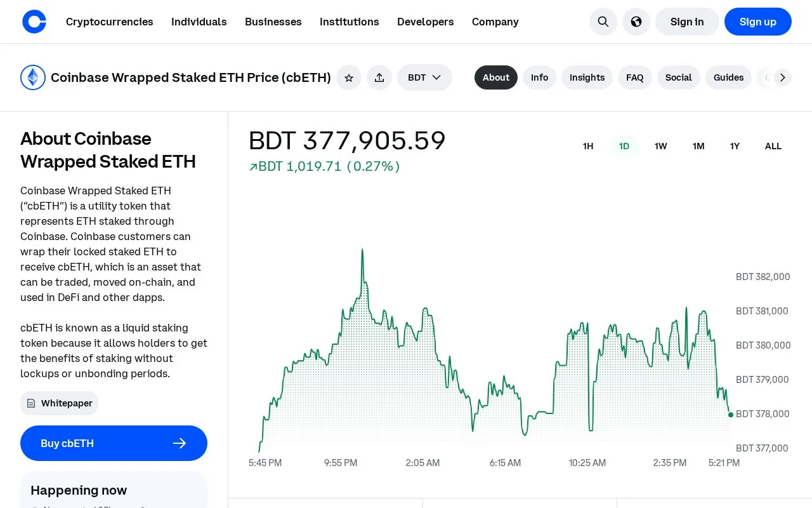Screen dimensions: 812x508
Task: Add cbETH to watchlist with star icon
Action: [x=349, y=77]
